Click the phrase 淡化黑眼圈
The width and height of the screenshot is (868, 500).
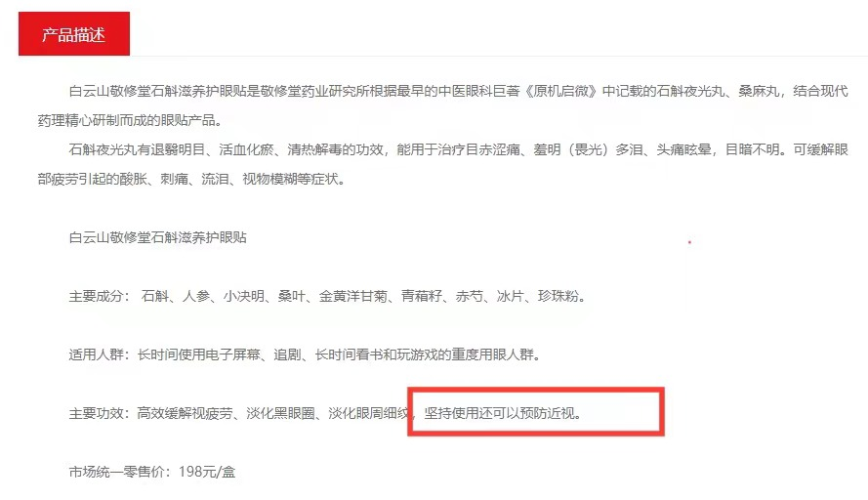click(280, 413)
